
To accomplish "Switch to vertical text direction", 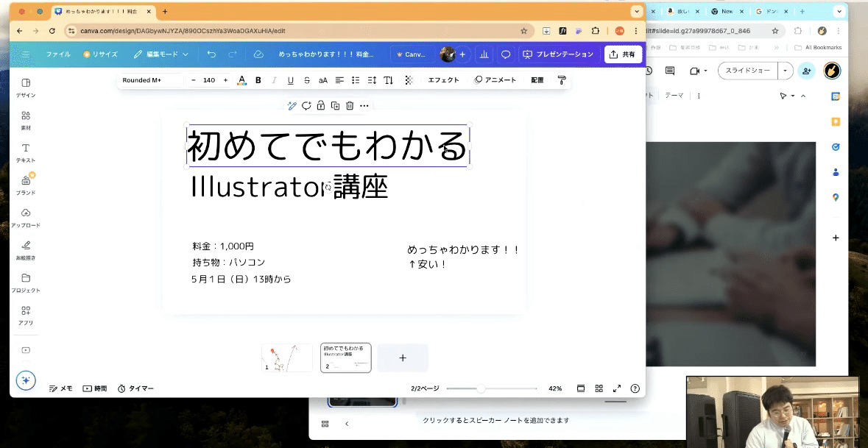I will point(389,80).
